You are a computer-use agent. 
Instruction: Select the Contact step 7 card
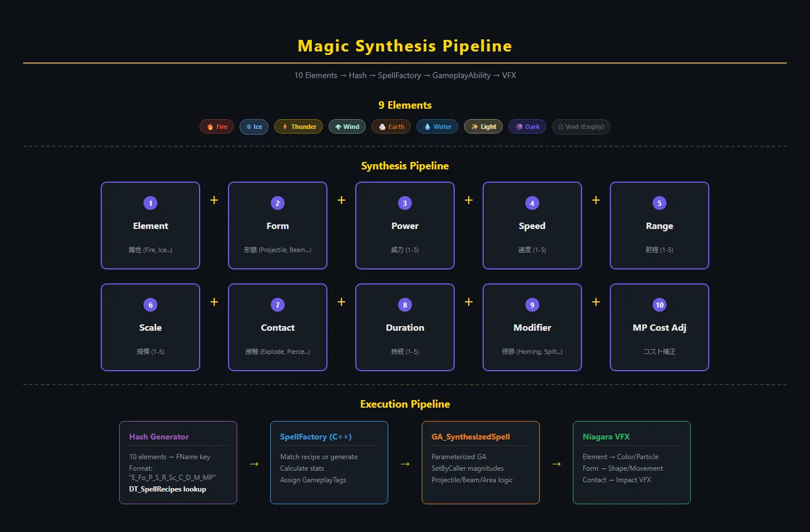tap(278, 327)
